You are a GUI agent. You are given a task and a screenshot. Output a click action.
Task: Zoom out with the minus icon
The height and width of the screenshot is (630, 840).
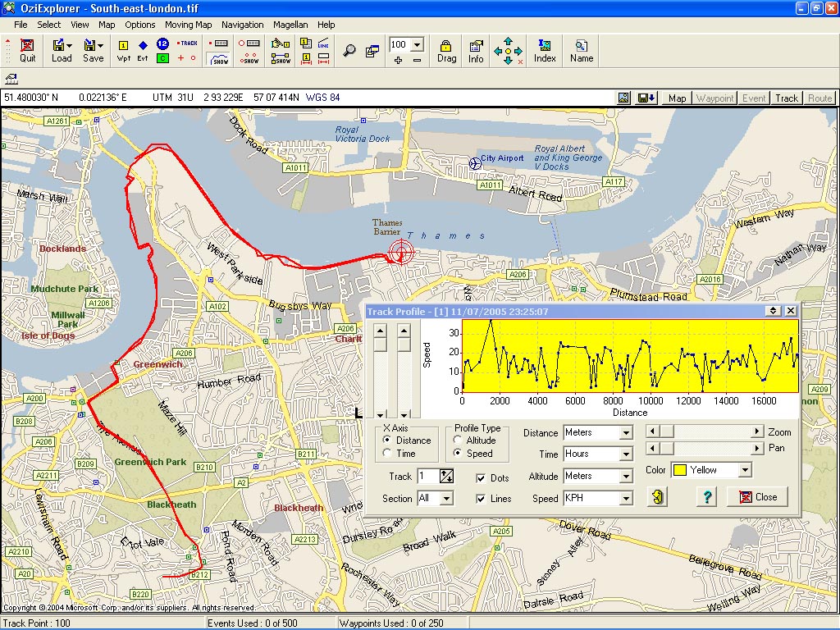click(x=418, y=60)
